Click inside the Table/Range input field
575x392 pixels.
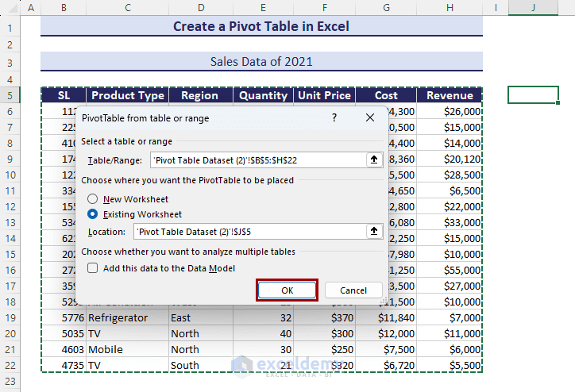(x=258, y=160)
